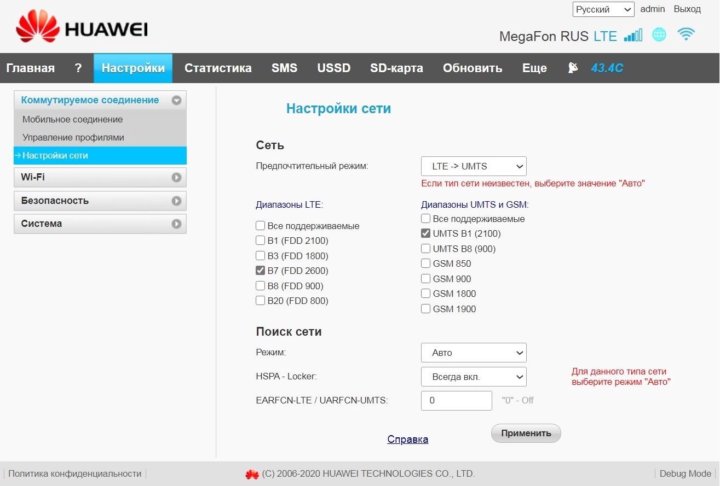Open the language selector showing Русский
This screenshot has width=720, height=486.
(x=603, y=9)
